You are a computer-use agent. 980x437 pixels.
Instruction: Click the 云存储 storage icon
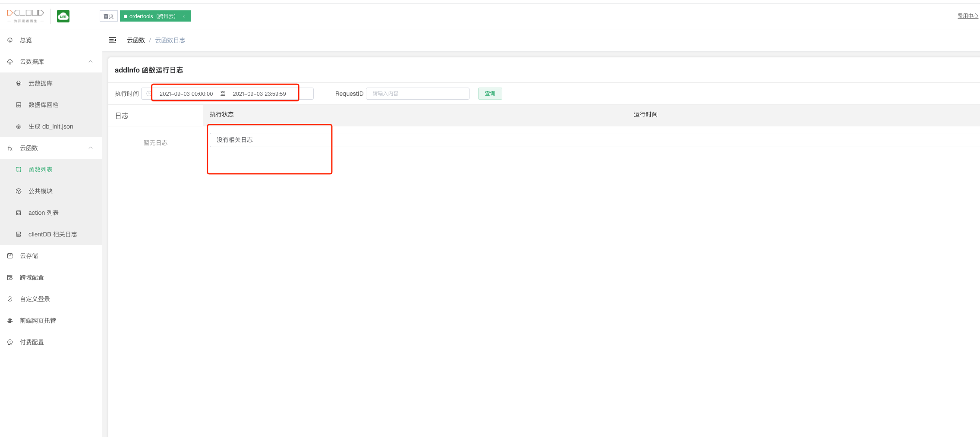(x=10, y=256)
